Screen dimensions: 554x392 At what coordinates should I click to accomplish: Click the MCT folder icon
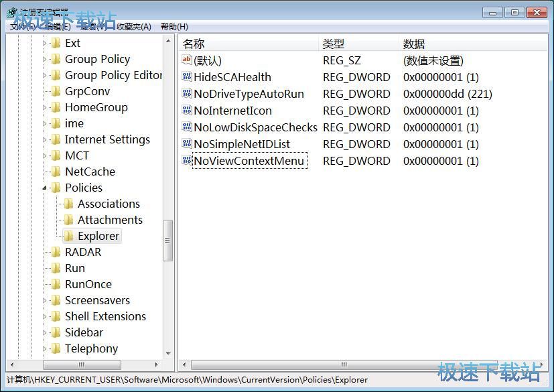click(56, 155)
